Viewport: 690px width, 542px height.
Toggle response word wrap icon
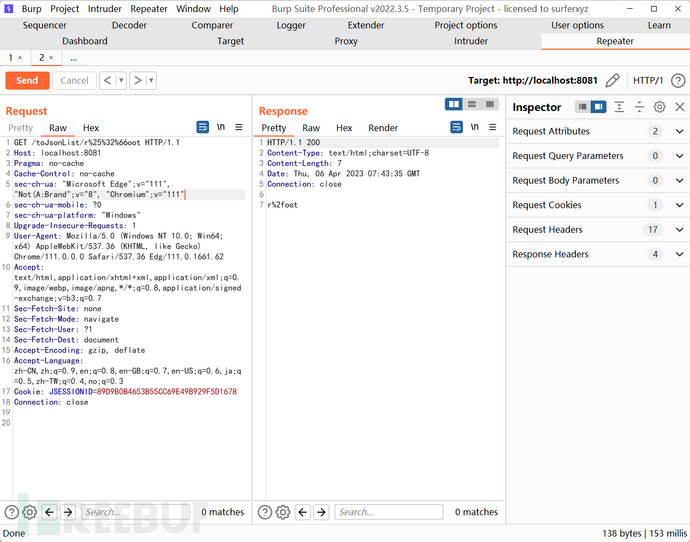[x=456, y=127]
